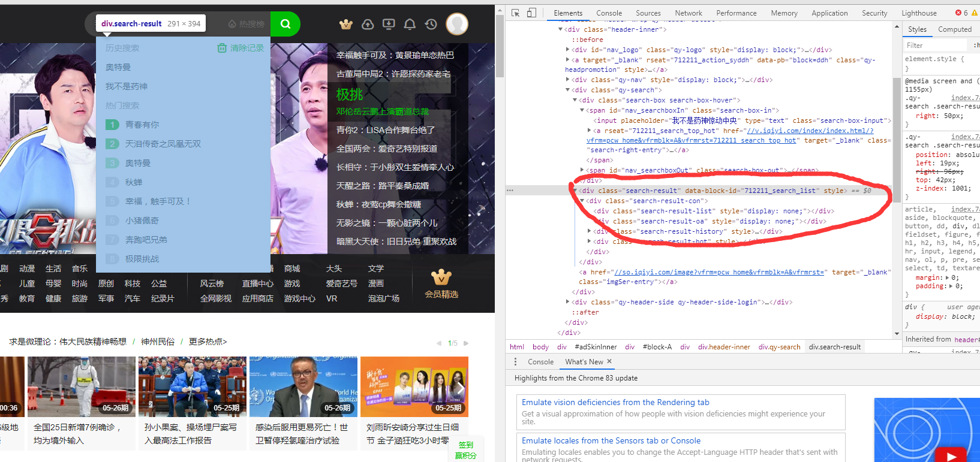980x462 pixels.
Task: Collapse the span id="nav_searchboxIn" node
Action: coord(582,110)
